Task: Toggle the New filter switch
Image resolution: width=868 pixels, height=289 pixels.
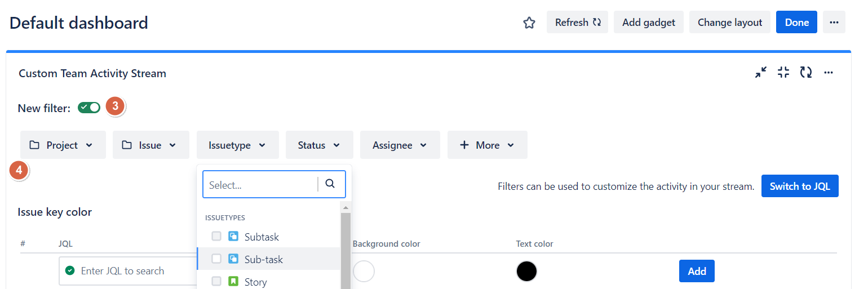Action: pos(89,108)
